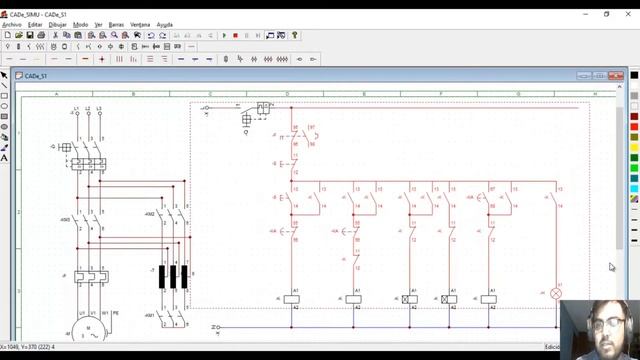Image resolution: width=640 pixels, height=360 pixels.
Task: Click the redo arrow icon
Action: point(162,36)
